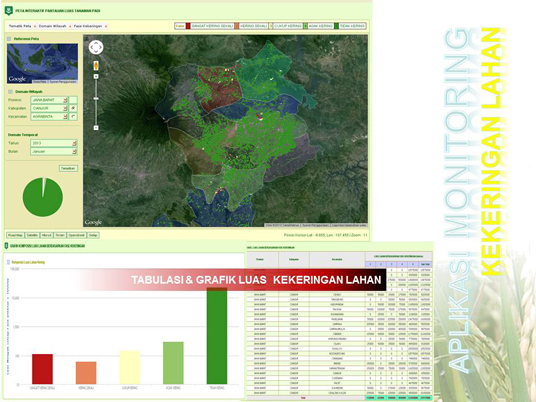Viewport: 536px width, 402px height.
Task: Open the Bulan dropdown showing Januari
Action: [x=54, y=151]
